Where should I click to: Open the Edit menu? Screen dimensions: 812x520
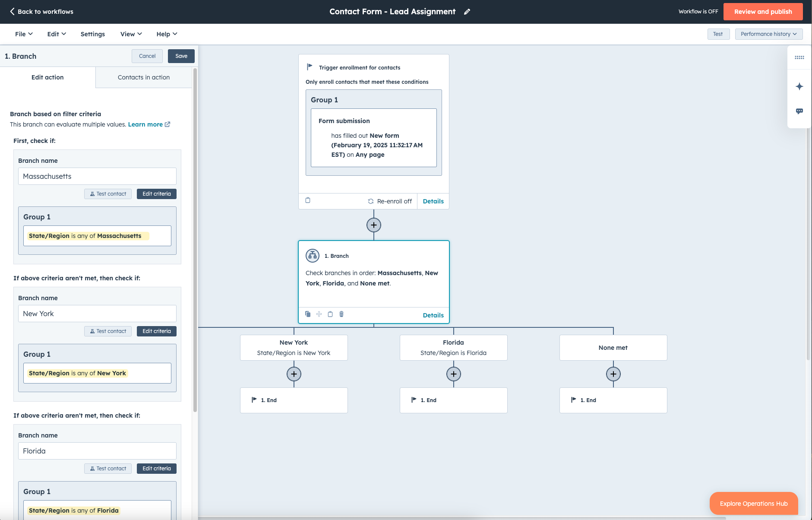click(x=57, y=34)
